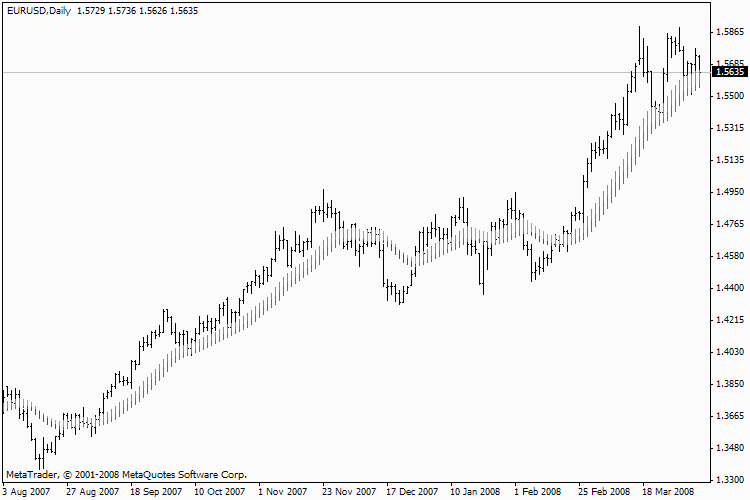Click the 1.5865 price axis label

(729, 32)
